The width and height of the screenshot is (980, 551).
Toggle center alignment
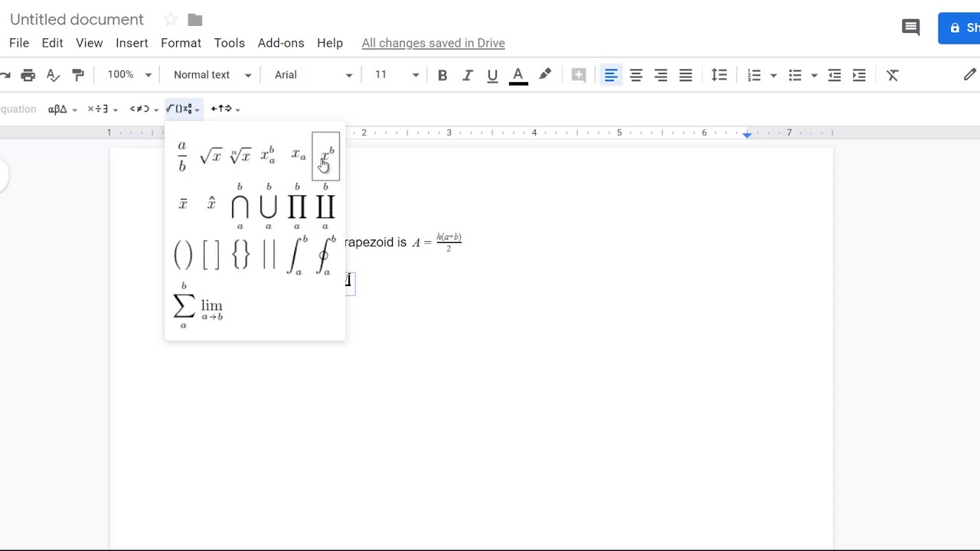pos(635,74)
